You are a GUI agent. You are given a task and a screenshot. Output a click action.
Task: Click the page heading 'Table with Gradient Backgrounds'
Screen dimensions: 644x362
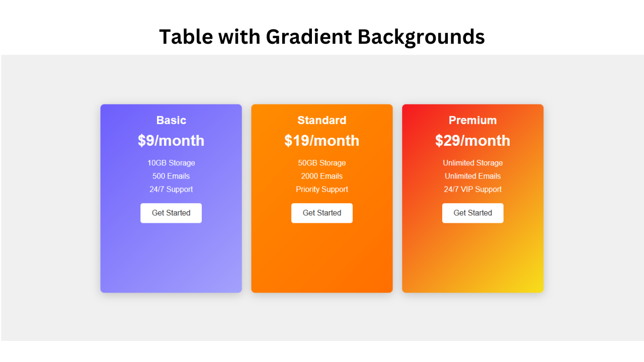tap(322, 37)
